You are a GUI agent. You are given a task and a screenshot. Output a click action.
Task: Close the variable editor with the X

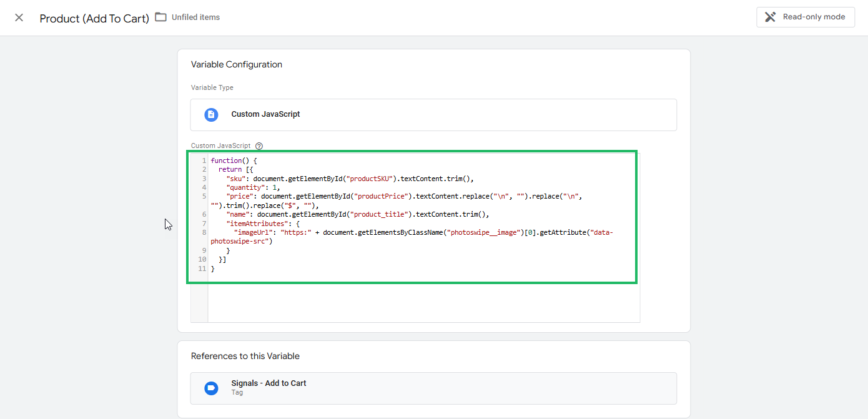point(19,17)
